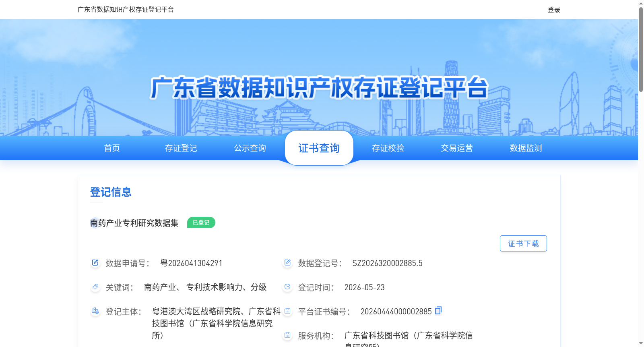The image size is (644, 347).
Task: Switch to the 公示查询 tab
Action: 250,148
